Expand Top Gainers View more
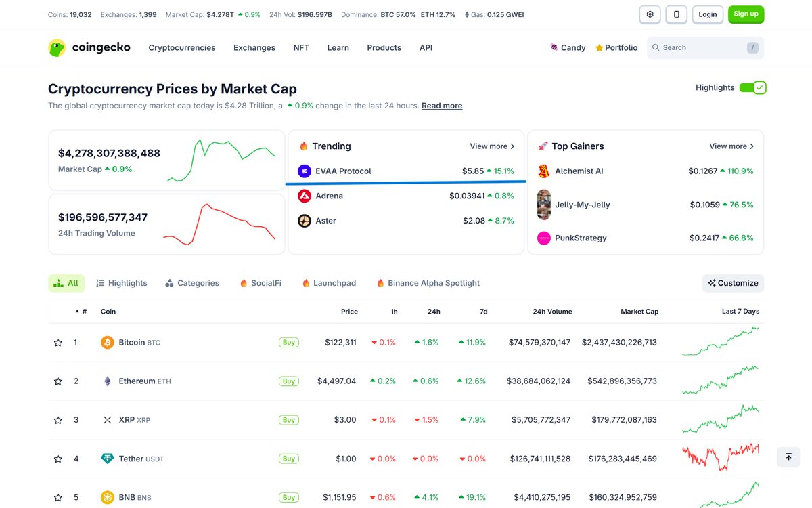This screenshot has height=508, width=812. tap(731, 146)
